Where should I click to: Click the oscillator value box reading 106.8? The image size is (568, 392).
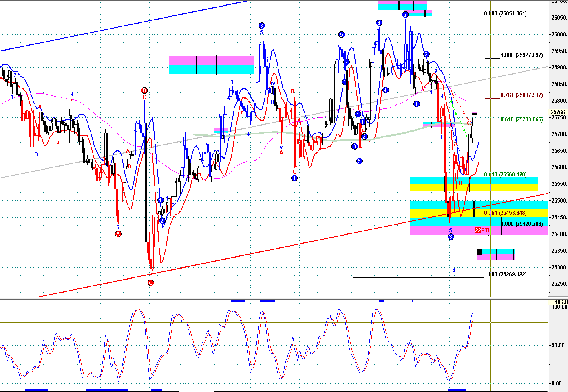(561, 302)
